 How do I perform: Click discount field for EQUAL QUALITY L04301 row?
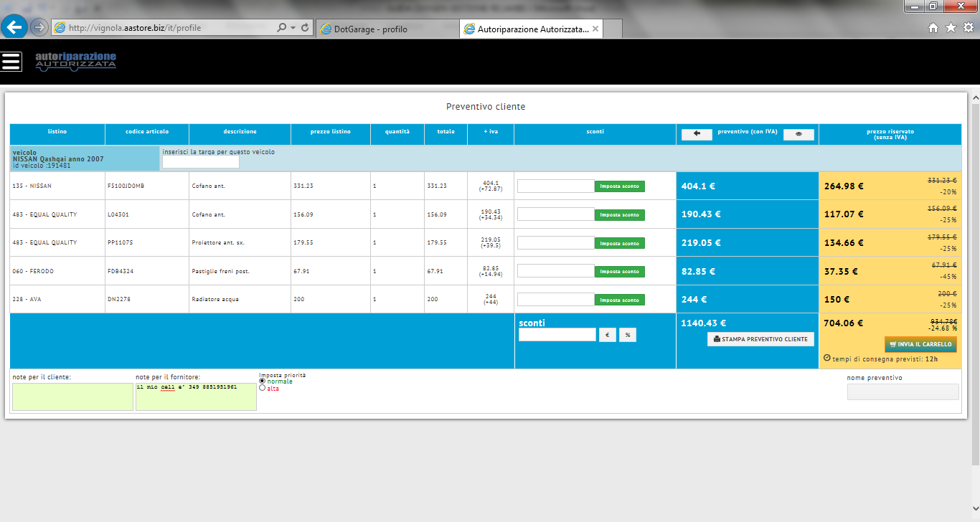[x=556, y=214]
